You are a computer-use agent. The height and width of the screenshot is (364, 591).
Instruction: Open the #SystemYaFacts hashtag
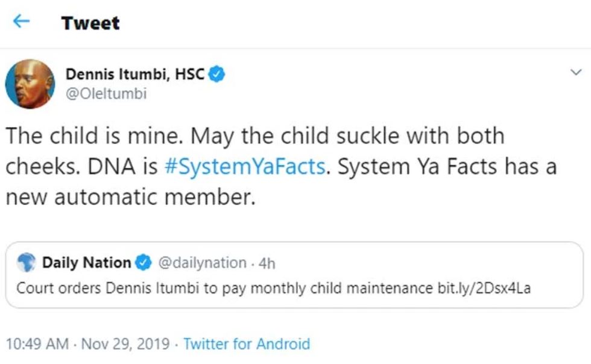point(245,166)
